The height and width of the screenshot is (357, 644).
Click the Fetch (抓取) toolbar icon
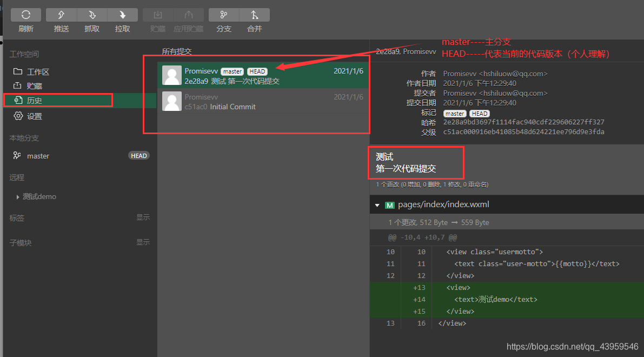pos(92,15)
